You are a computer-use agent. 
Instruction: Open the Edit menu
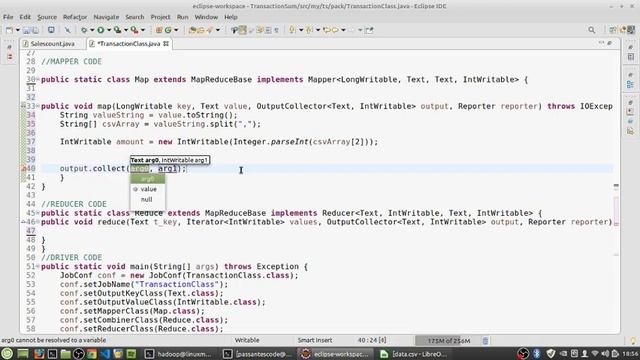[x=25, y=17]
